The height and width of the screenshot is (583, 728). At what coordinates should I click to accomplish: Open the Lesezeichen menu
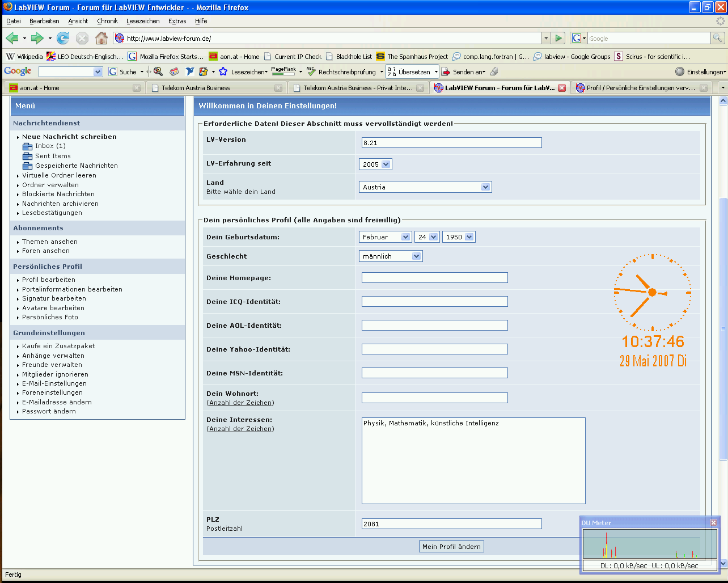pyautogui.click(x=142, y=21)
